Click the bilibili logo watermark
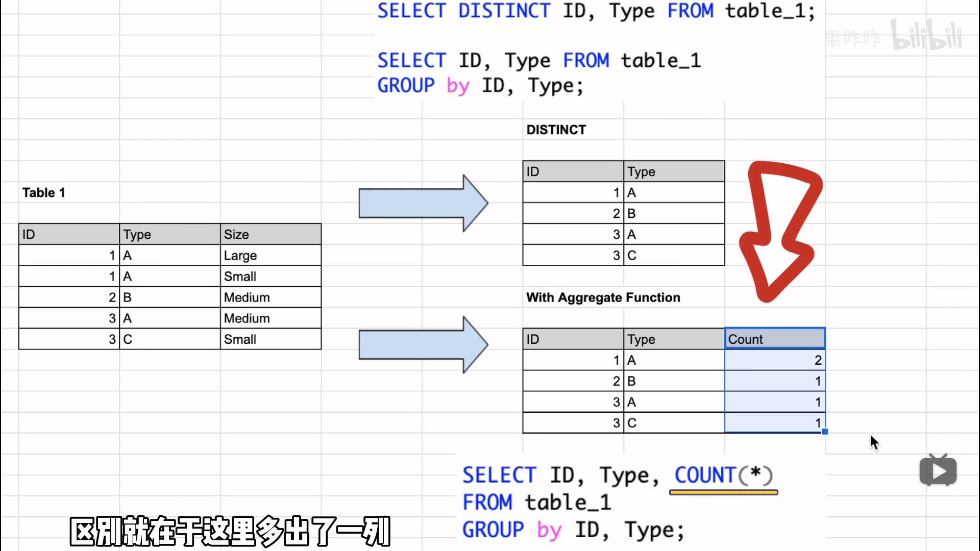This screenshot has width=980, height=551. pyautogui.click(x=926, y=36)
